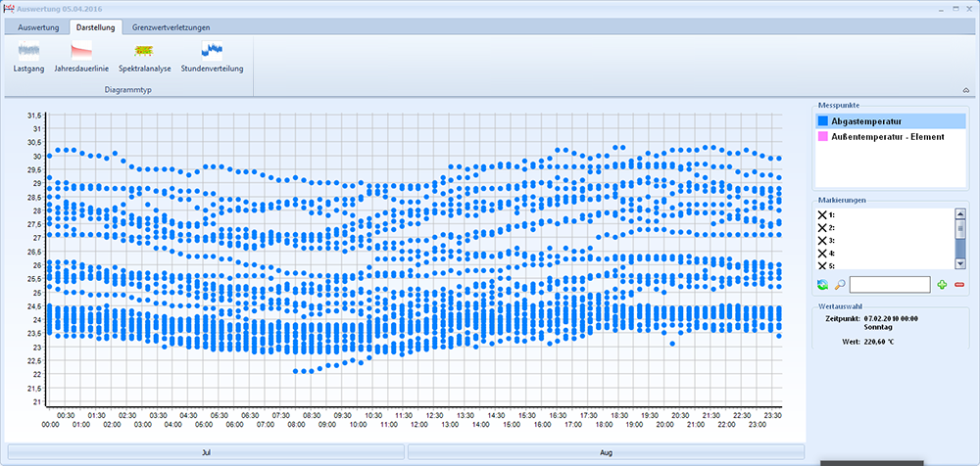The width and height of the screenshot is (980, 466).
Task: Click the pink Außentemperatur color swatch
Action: tap(822, 136)
